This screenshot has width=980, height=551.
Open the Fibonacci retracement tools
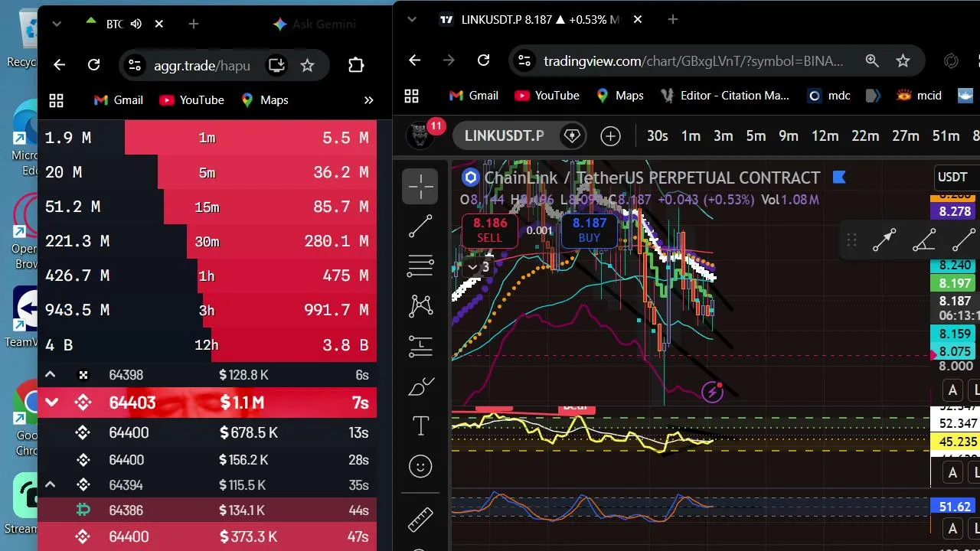point(420,266)
